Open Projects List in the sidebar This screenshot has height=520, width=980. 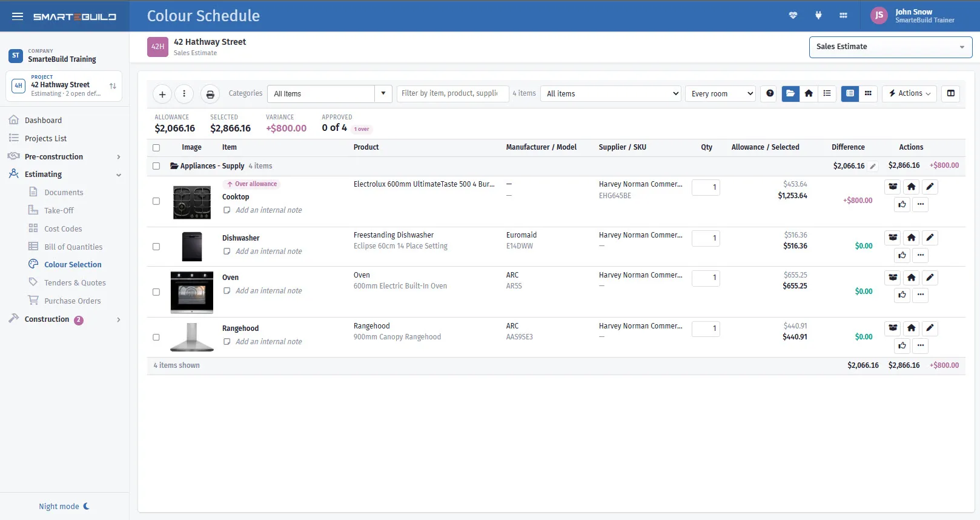point(45,139)
